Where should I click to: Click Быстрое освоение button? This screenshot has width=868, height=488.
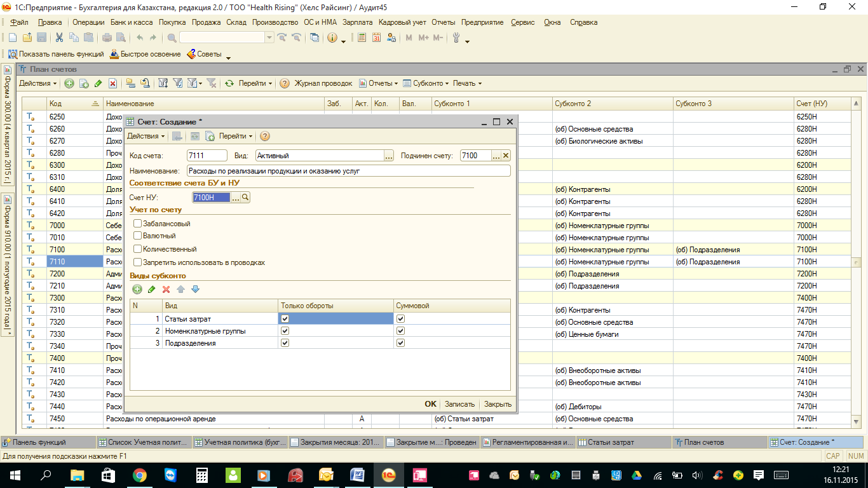pyautogui.click(x=146, y=54)
